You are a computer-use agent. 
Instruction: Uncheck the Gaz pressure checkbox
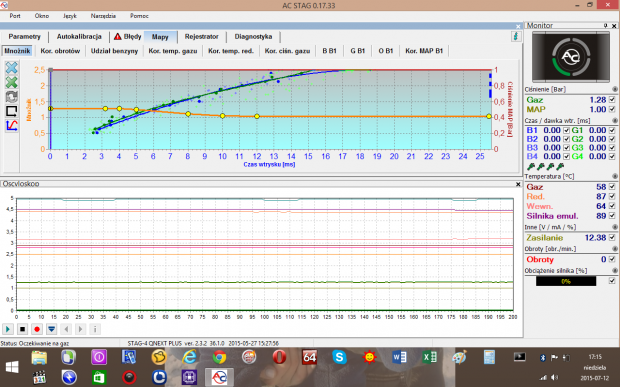click(612, 100)
